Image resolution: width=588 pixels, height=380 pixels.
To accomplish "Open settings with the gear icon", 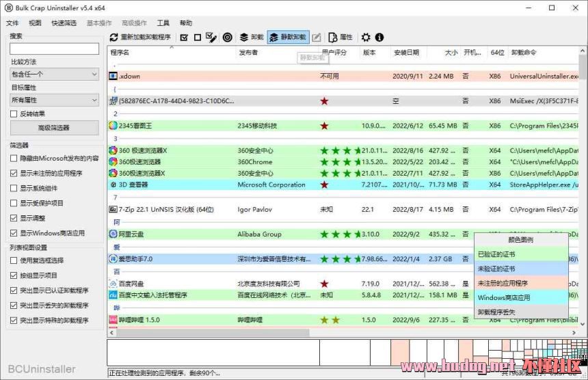I will pos(366,37).
